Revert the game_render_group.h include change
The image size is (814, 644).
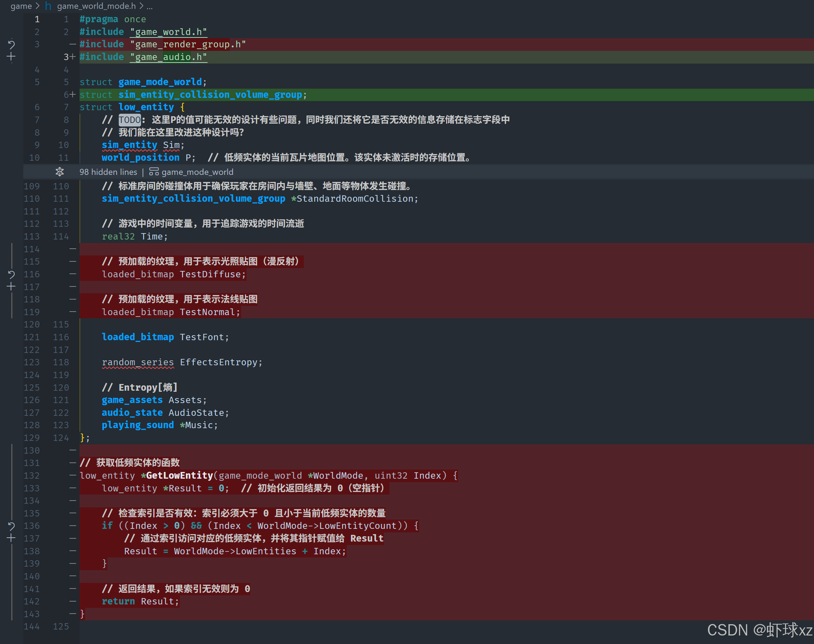tap(11, 45)
